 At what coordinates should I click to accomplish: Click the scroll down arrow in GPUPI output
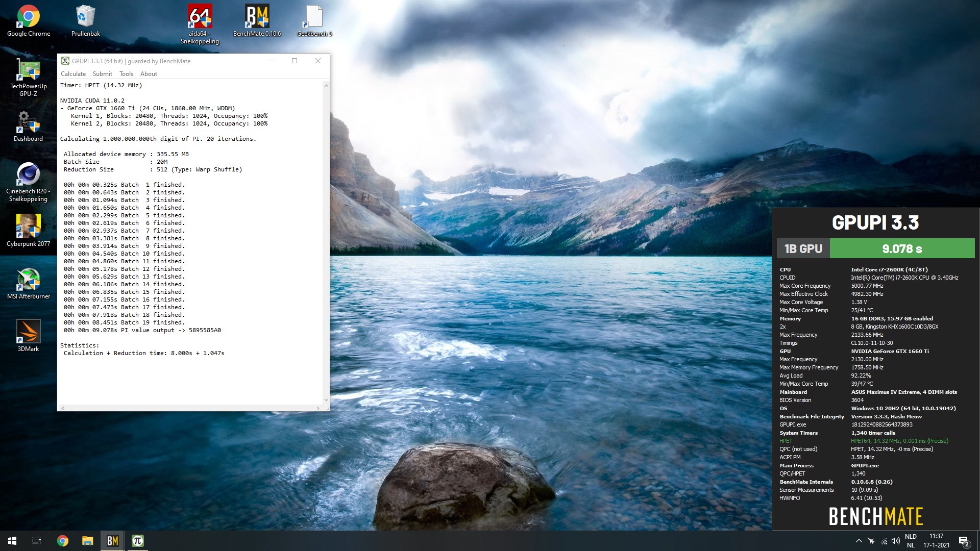coord(326,400)
